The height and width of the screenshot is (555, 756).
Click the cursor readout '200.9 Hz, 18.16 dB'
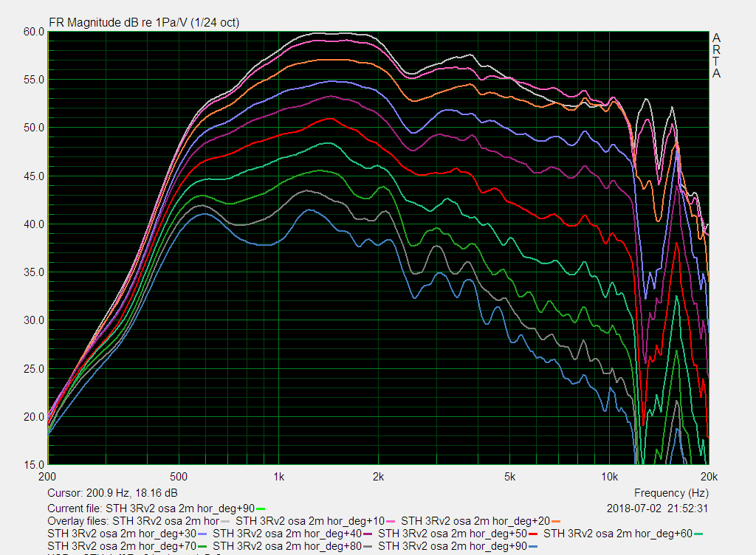(131, 493)
